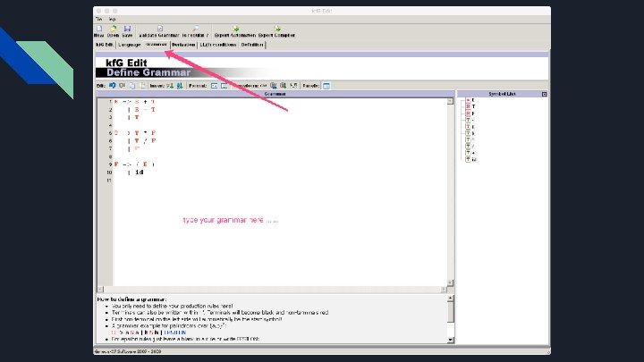Open the Derivation tab
This screenshot has width=644, height=362.
pos(183,45)
